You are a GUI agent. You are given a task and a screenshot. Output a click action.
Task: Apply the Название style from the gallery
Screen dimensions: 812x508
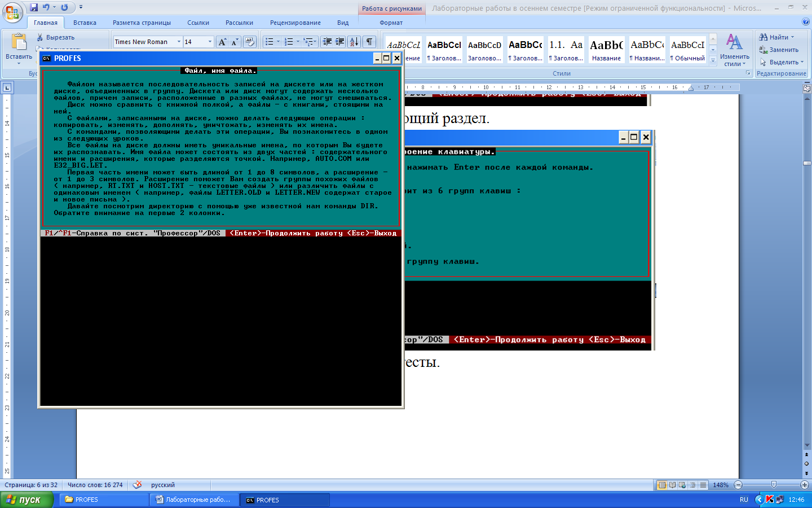point(607,50)
